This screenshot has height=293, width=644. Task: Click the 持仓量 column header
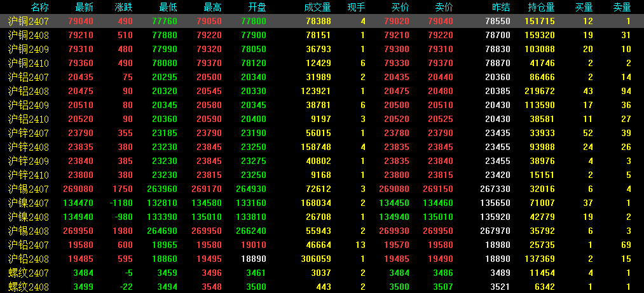[x=541, y=7]
